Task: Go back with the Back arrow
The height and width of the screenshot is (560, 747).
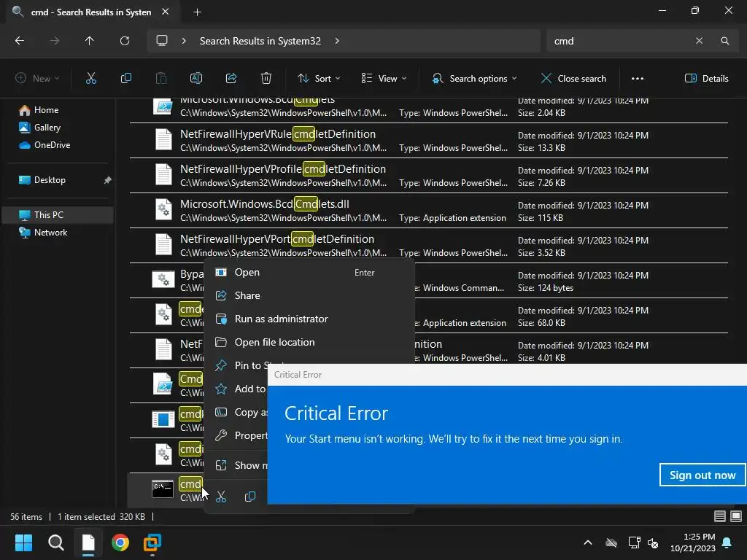Action: 20,41
